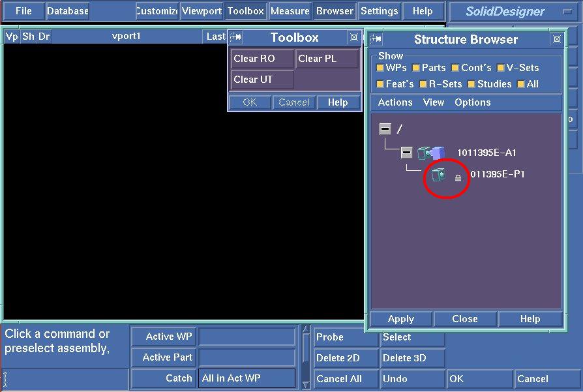Click the Dr viewport button
The height and width of the screenshot is (392, 583).
(x=44, y=37)
